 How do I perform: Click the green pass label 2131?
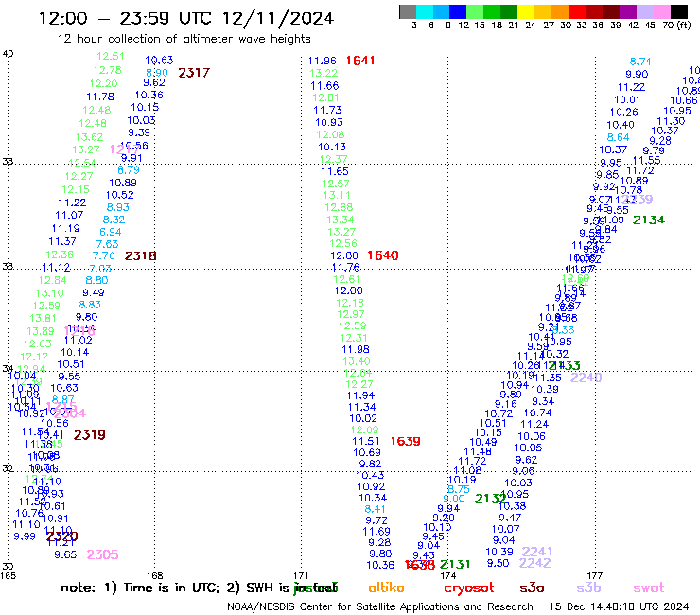click(455, 565)
